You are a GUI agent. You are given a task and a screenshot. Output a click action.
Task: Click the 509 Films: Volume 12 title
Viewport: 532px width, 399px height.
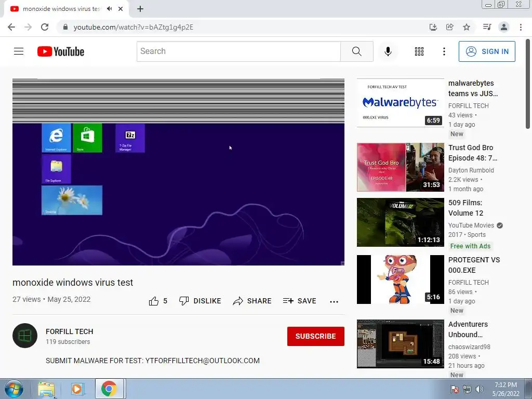pos(465,208)
